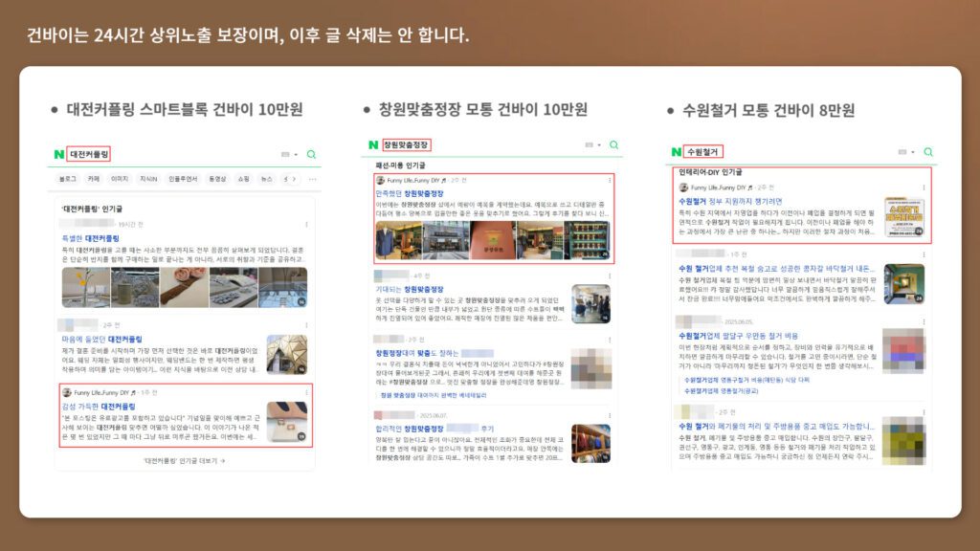This screenshot has width=980, height=551.
Task: Open three-dot menu on '만족했던 창원맞춤정장' post
Action: coord(609,180)
